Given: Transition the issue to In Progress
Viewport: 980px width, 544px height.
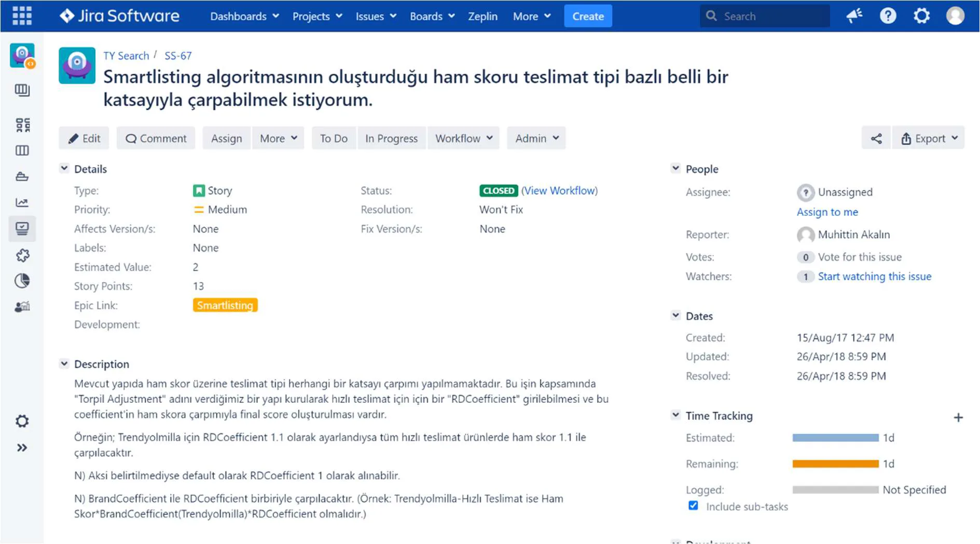Looking at the screenshot, I should click(391, 138).
